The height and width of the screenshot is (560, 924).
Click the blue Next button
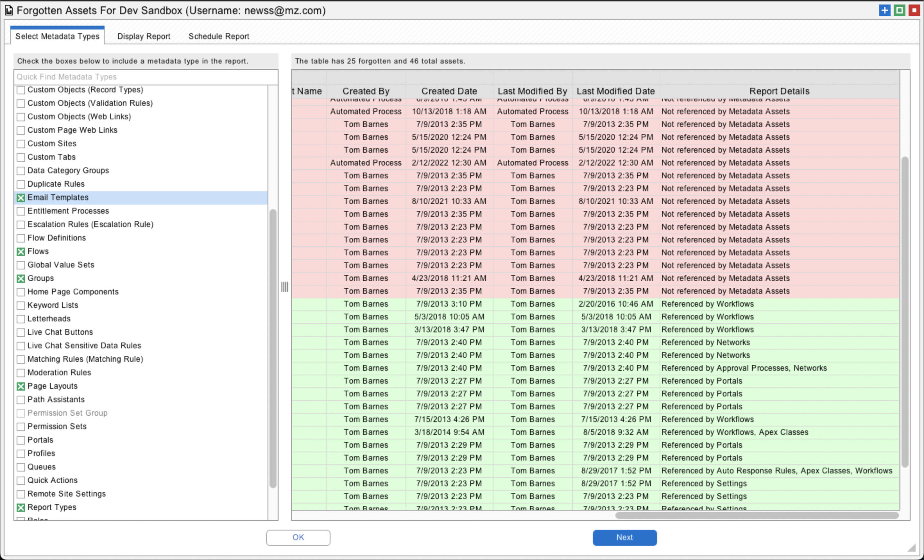coord(624,538)
